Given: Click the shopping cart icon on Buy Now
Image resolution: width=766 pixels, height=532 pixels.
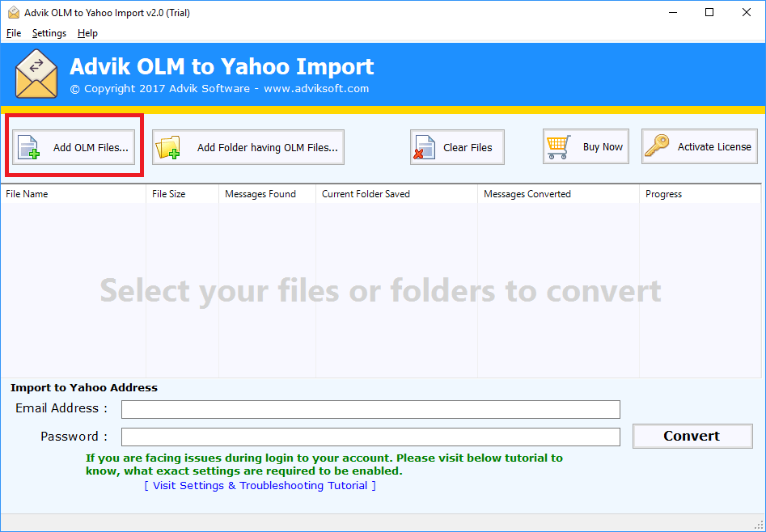Looking at the screenshot, I should pos(559,147).
